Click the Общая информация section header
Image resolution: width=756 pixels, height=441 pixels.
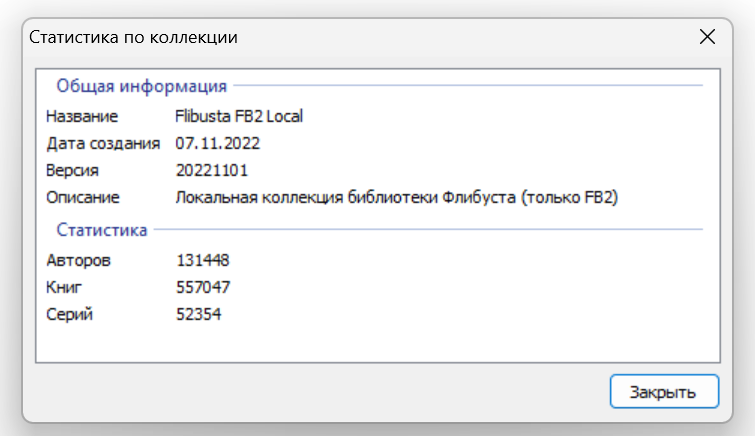(141, 86)
